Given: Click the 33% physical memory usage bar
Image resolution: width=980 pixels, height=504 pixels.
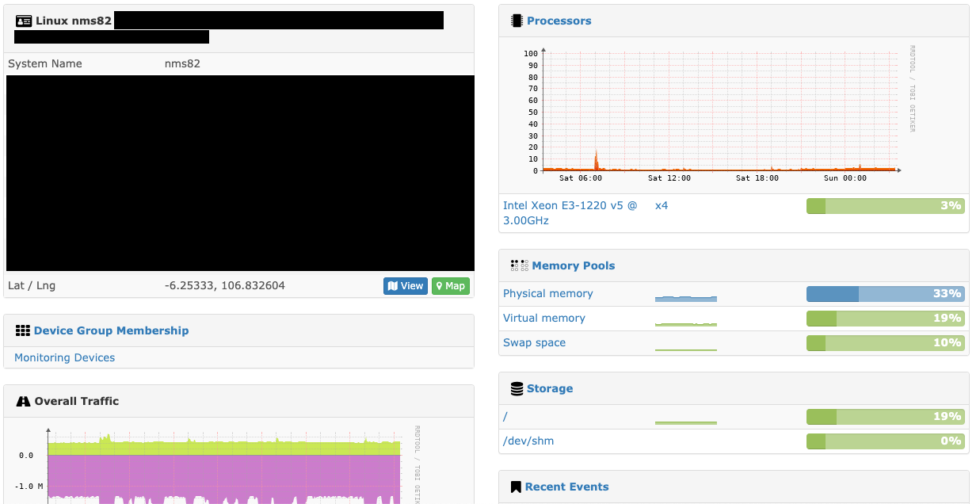Looking at the screenshot, I should click(886, 293).
